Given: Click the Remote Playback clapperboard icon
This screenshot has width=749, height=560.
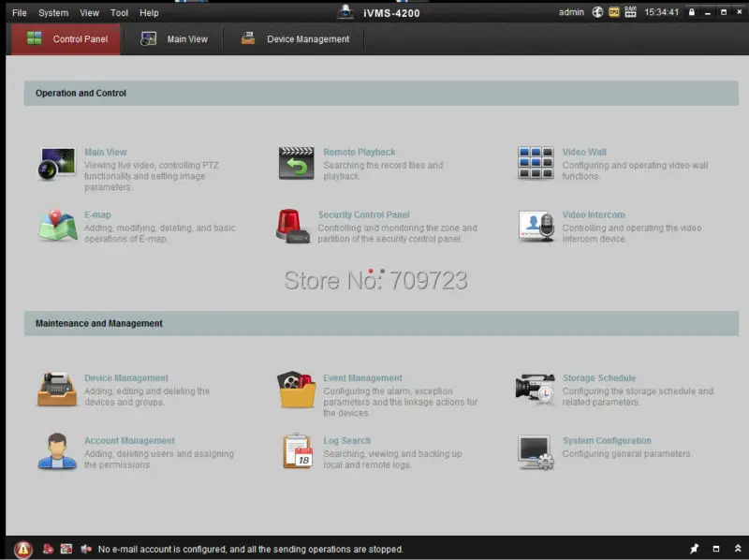Looking at the screenshot, I should pyautogui.click(x=296, y=163).
